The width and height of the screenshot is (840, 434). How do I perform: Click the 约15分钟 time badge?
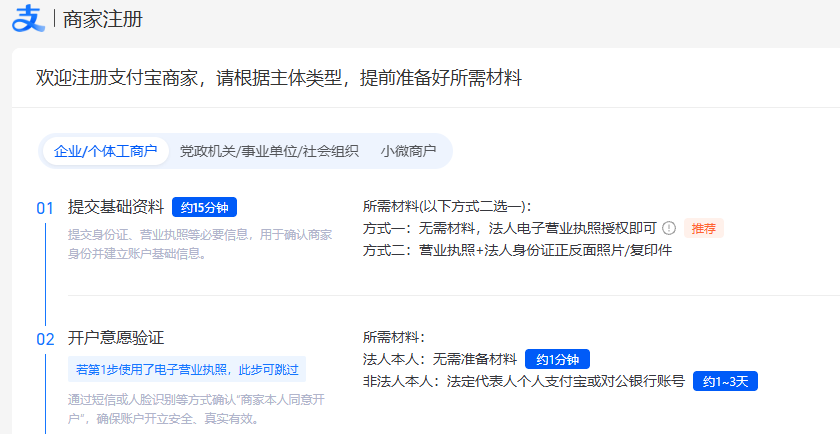[x=204, y=207]
